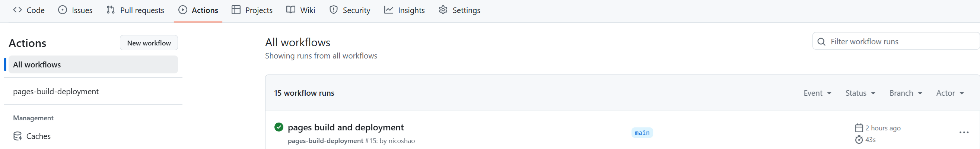Expand the Event filter dropdown
The image size is (980, 149).
[x=817, y=93]
